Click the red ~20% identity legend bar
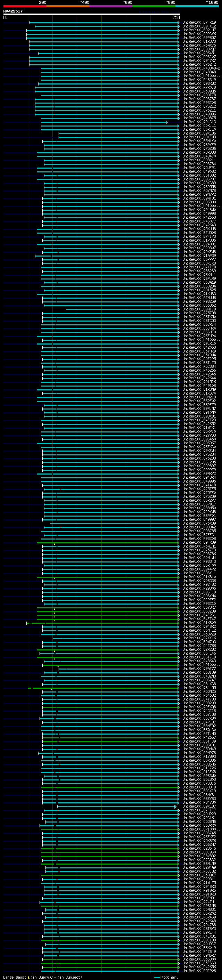 point(25,7)
